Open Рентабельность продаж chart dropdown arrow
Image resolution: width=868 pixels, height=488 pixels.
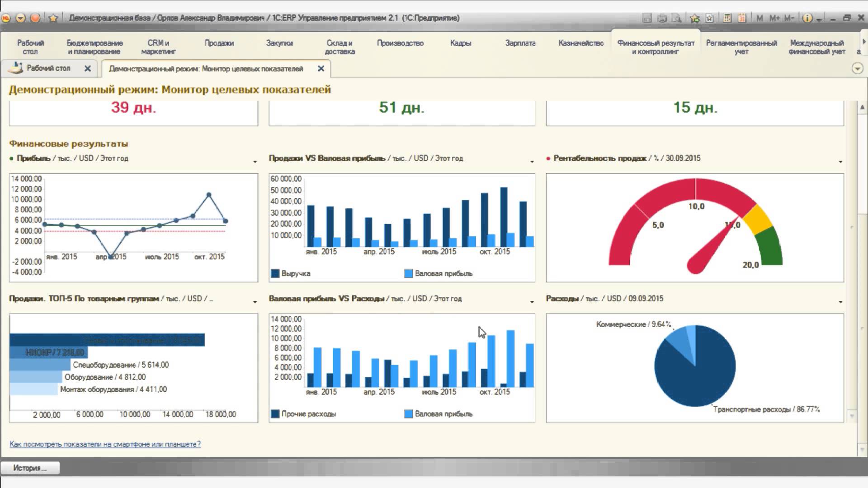840,161
